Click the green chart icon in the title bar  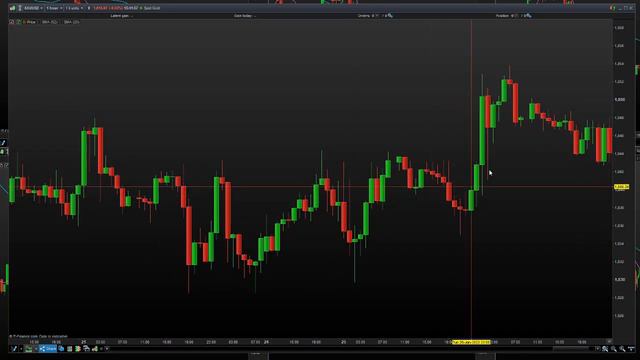pyautogui.click(x=12, y=8)
